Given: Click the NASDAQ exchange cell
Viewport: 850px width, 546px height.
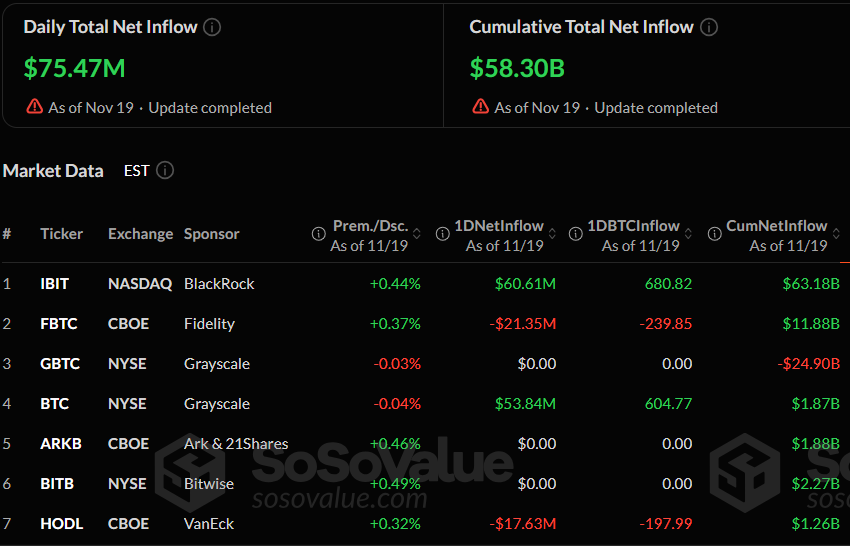Looking at the screenshot, I should 140,284.
